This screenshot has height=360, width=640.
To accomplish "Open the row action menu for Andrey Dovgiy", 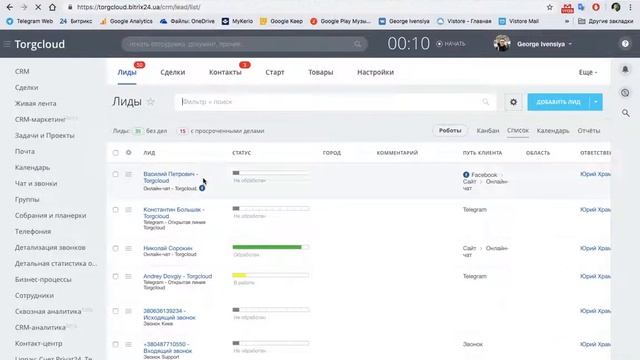I will (x=129, y=277).
